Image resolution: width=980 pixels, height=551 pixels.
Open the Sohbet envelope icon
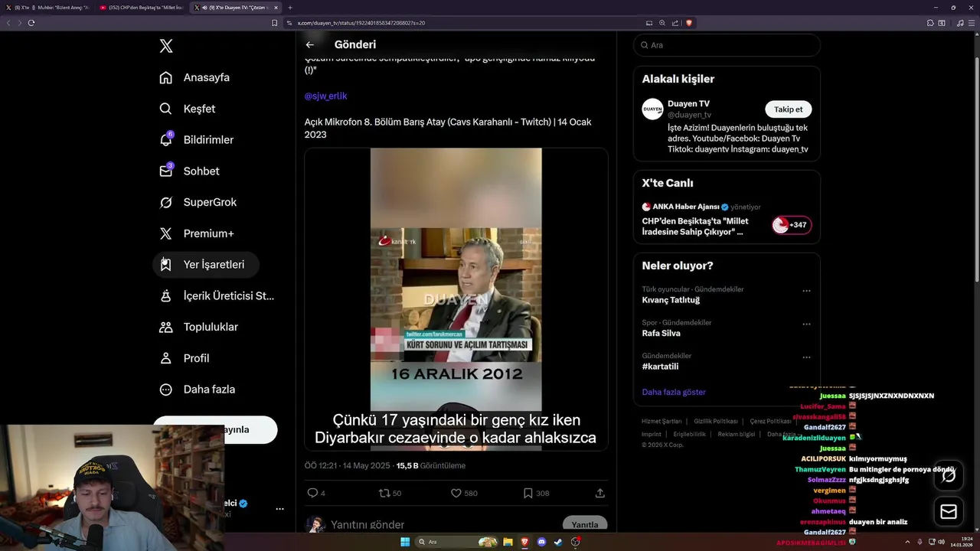(x=165, y=171)
